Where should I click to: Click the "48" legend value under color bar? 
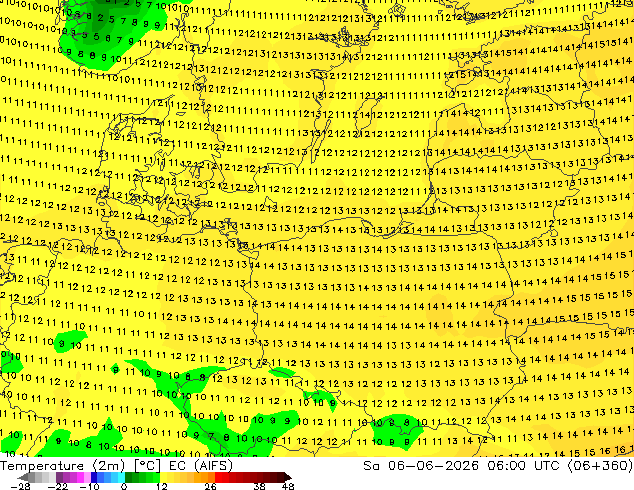pos(288,486)
